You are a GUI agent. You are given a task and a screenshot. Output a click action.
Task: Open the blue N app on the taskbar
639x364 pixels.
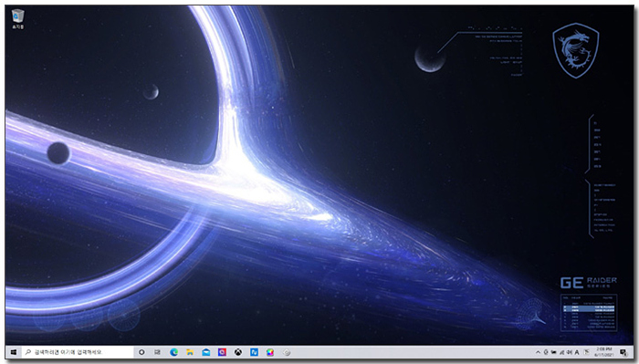[x=255, y=352]
